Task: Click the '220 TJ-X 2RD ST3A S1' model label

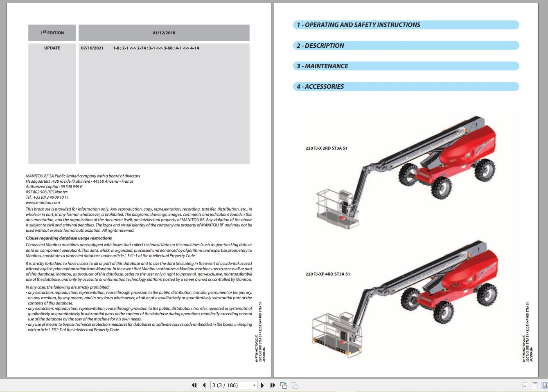Action: point(326,148)
